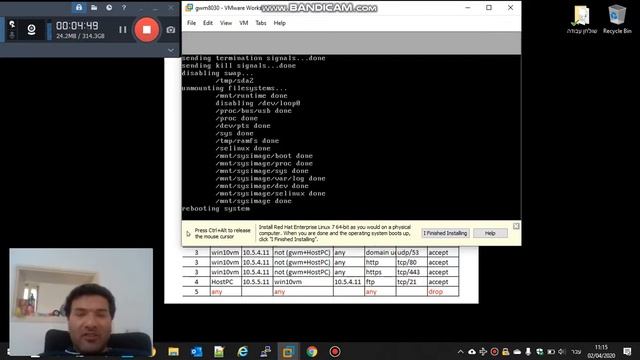
Task: Click the 'tcp/80' cell in the table
Action: click(x=411, y=262)
